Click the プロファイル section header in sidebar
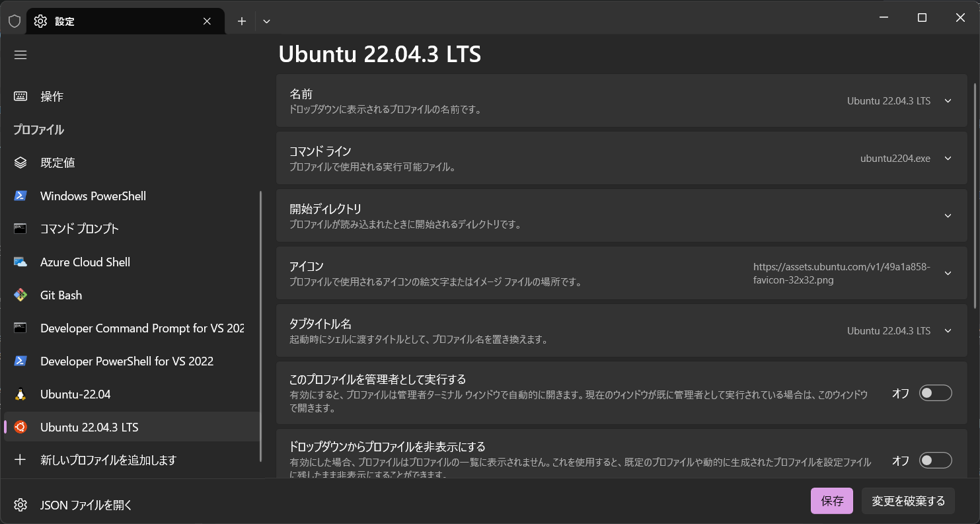Image resolution: width=980 pixels, height=524 pixels. [x=39, y=130]
